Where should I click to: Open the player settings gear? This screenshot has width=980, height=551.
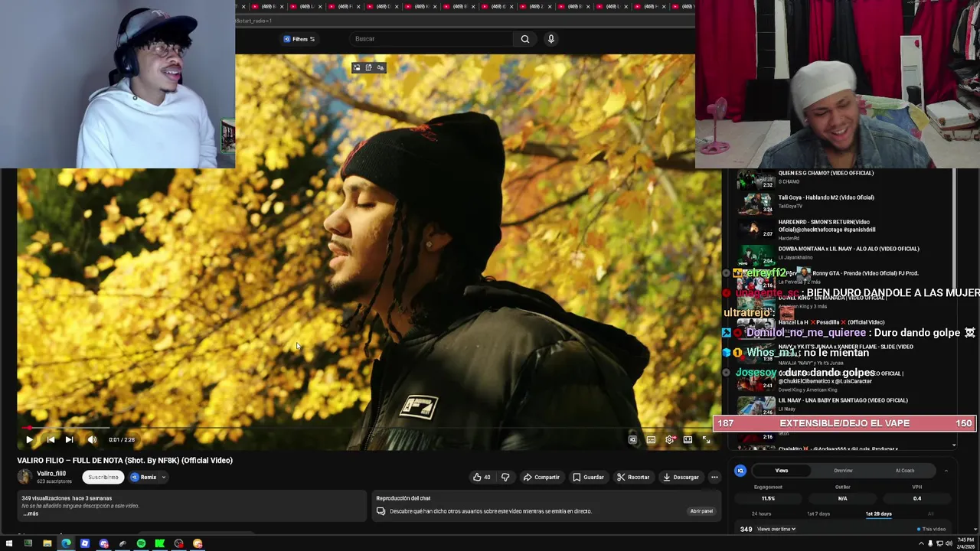coord(670,439)
